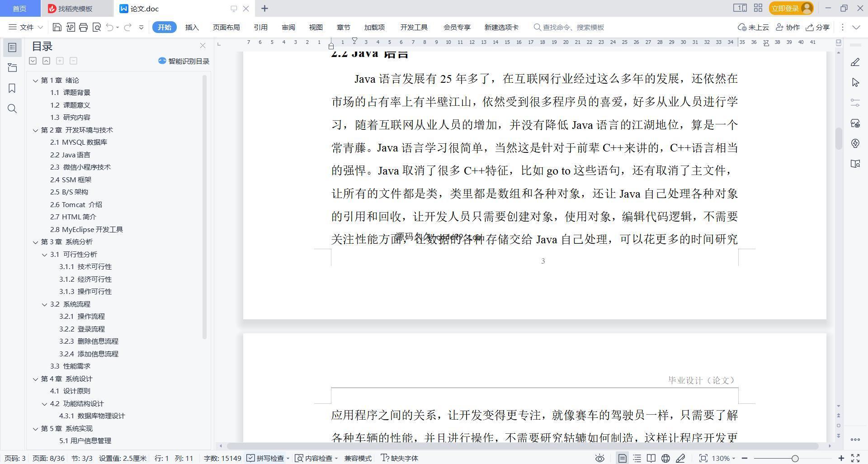Collapse the 3.2 系统流程 node
Image resolution: width=868 pixels, height=464 pixels.
pos(44,304)
